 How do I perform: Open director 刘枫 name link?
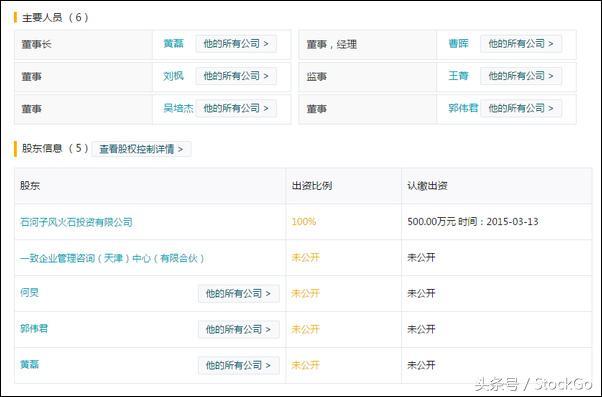coord(173,76)
